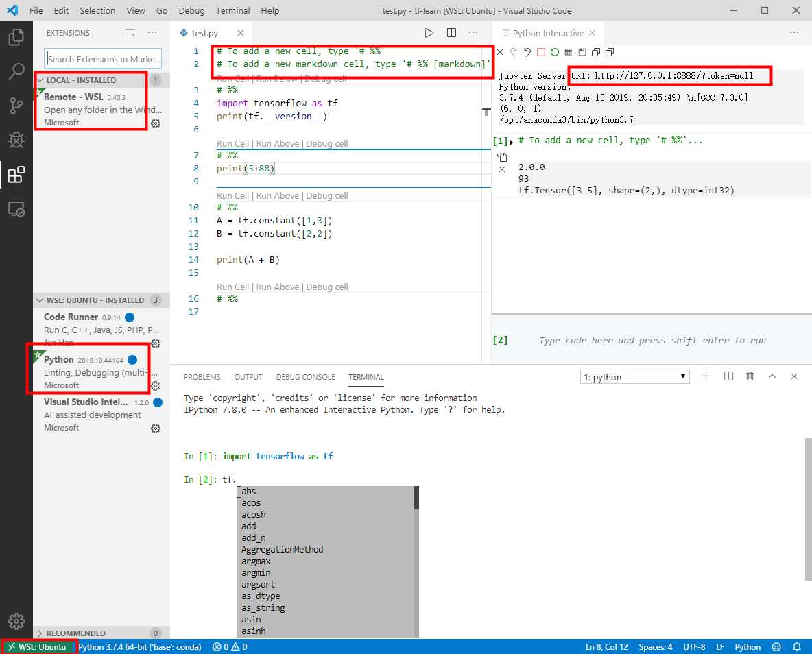Open the Selection menu

(x=97, y=10)
